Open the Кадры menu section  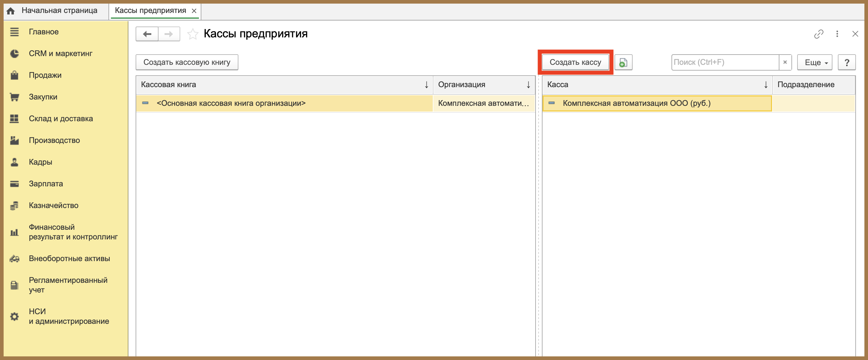click(x=40, y=162)
